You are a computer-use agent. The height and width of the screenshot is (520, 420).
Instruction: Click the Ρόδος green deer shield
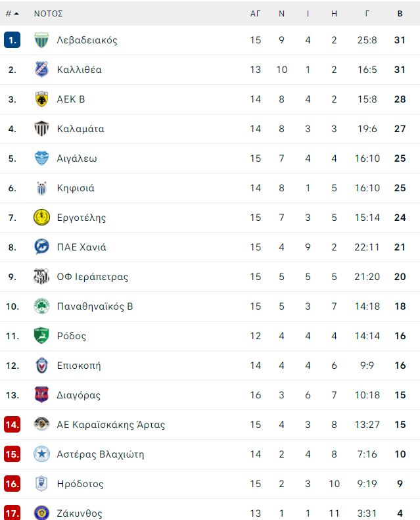41,336
